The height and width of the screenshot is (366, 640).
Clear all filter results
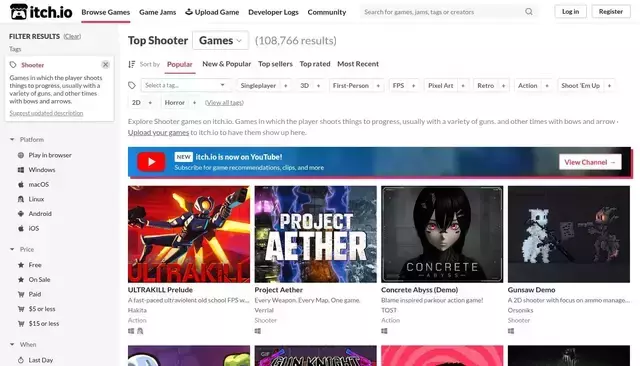72,36
